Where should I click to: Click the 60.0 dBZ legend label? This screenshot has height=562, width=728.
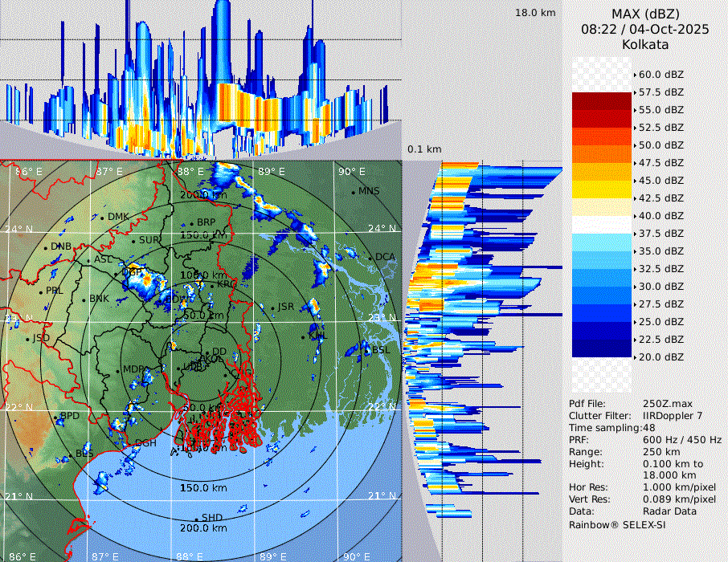click(x=661, y=75)
